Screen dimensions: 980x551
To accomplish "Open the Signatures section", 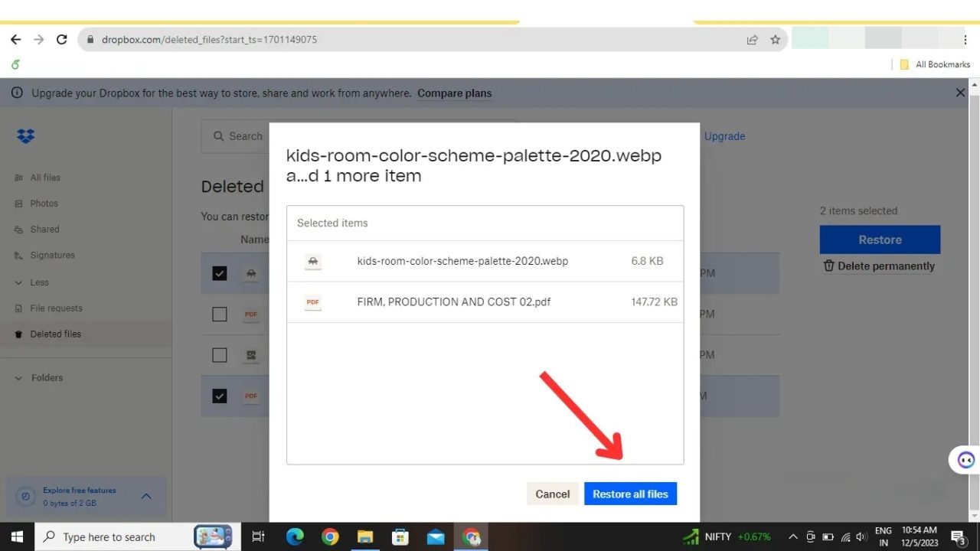I will point(53,255).
